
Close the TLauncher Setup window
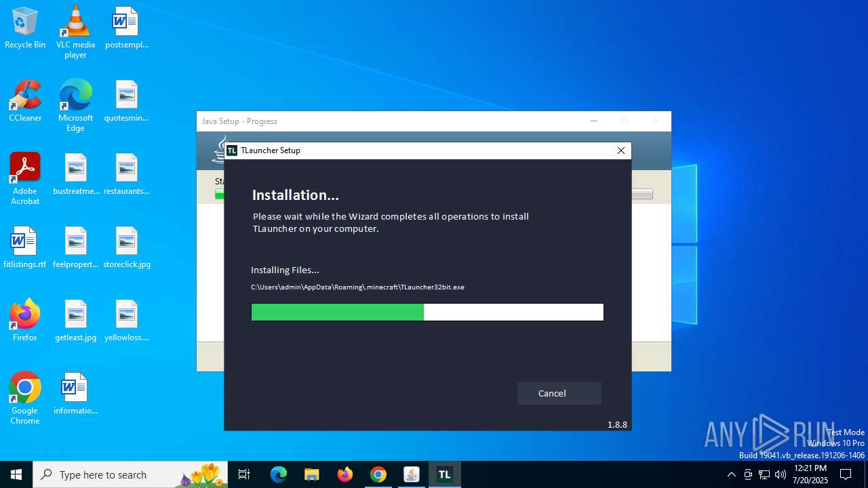click(x=620, y=150)
